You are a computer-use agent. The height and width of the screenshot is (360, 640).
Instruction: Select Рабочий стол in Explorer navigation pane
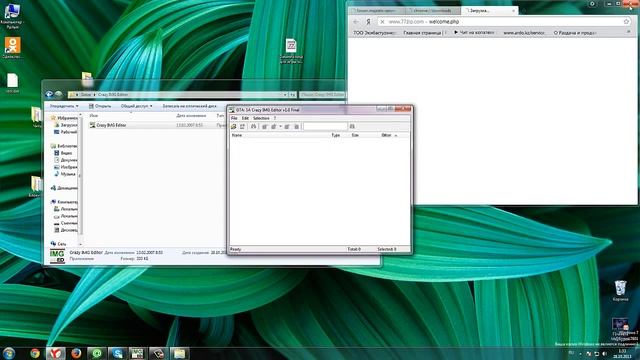pos(66,132)
